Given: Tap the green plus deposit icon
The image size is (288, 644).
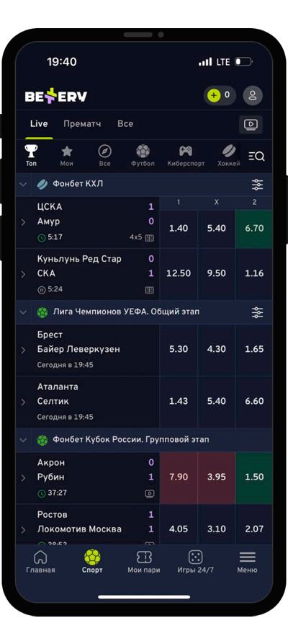Looking at the screenshot, I should (214, 96).
